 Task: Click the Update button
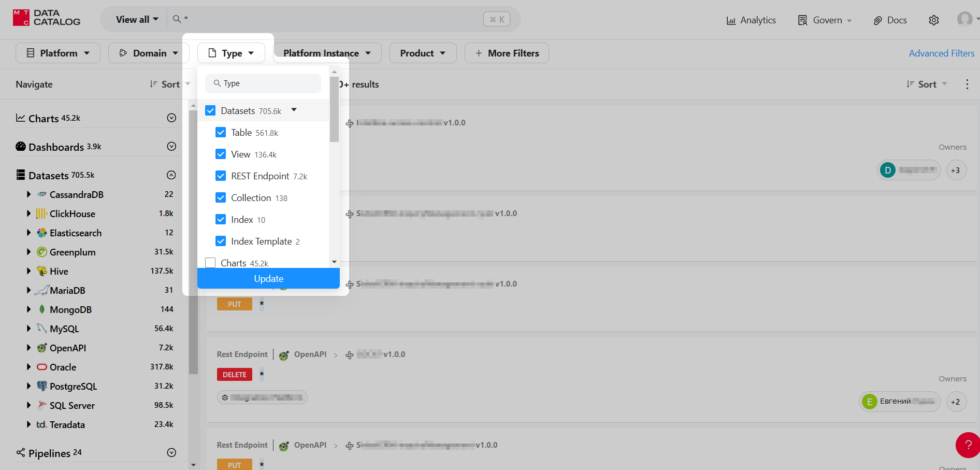[268, 279]
